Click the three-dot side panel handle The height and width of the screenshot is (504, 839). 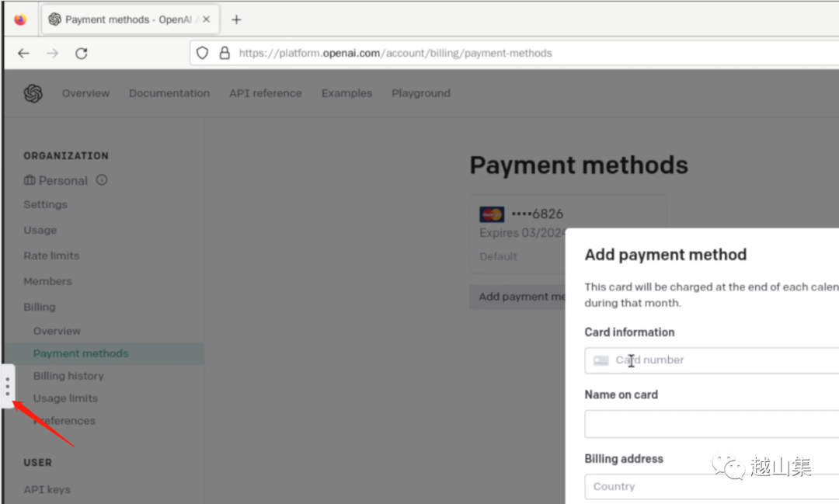8,386
